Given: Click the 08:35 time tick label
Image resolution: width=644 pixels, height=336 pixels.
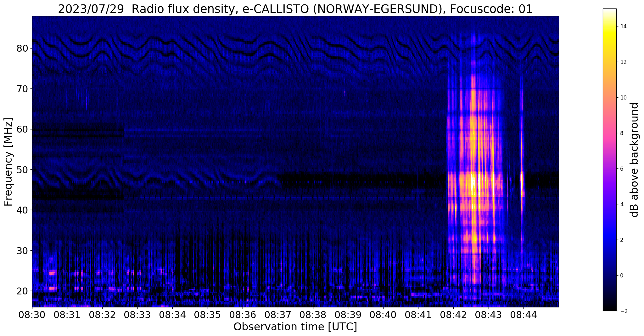Looking at the screenshot, I should pos(208,315).
